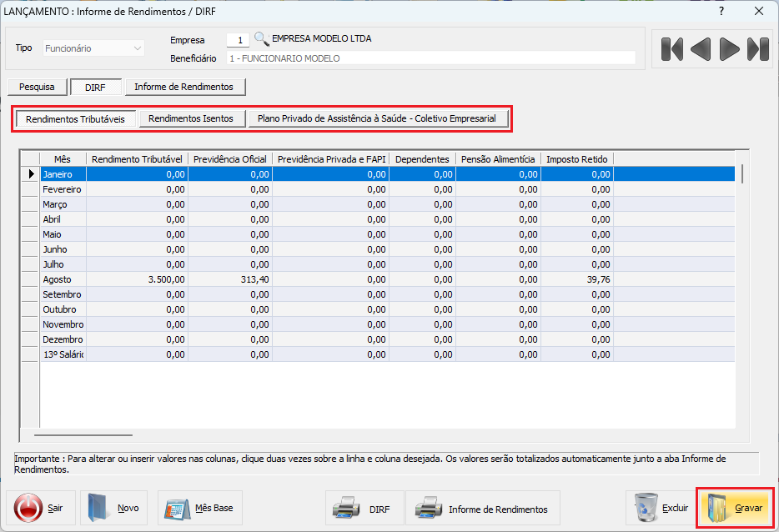Go to the first record navigation arrow
This screenshot has height=532, width=779.
click(x=671, y=49)
